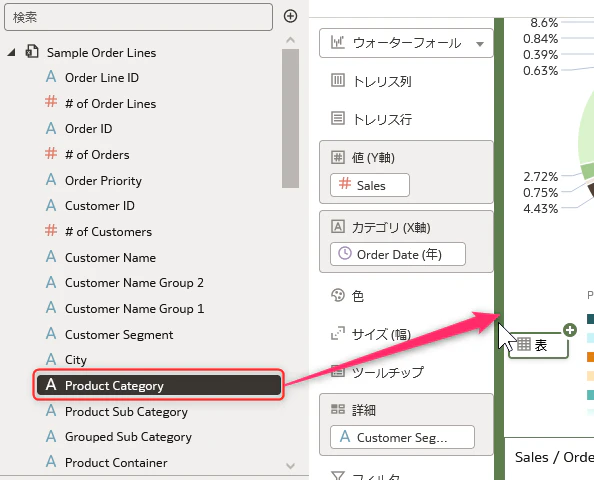Click the カテゴリ (X軸) section header

(x=391, y=227)
